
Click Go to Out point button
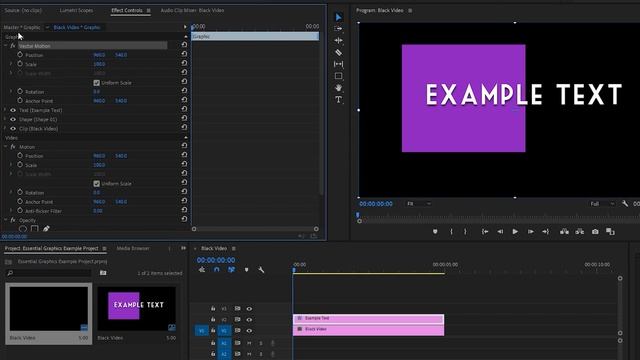coord(546,231)
